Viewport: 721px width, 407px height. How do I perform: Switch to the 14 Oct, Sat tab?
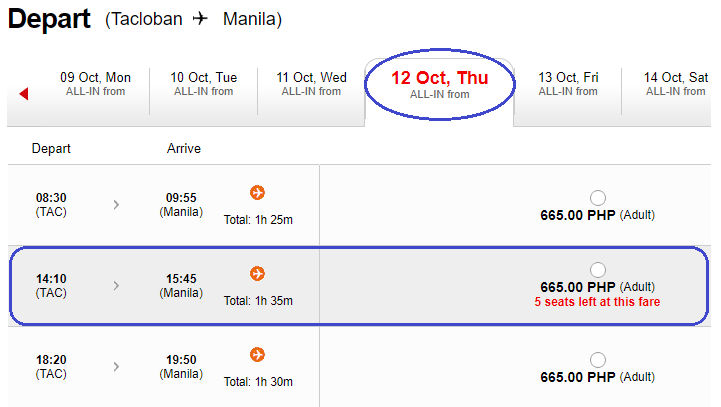[x=675, y=84]
